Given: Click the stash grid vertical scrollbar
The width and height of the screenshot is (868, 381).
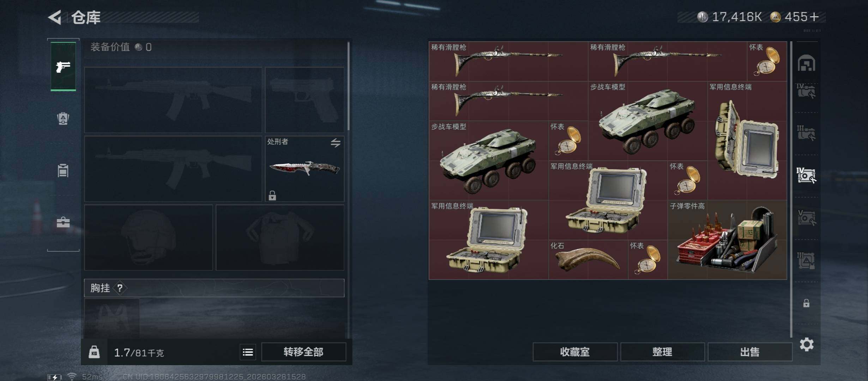Looking at the screenshot, I should tap(791, 189).
